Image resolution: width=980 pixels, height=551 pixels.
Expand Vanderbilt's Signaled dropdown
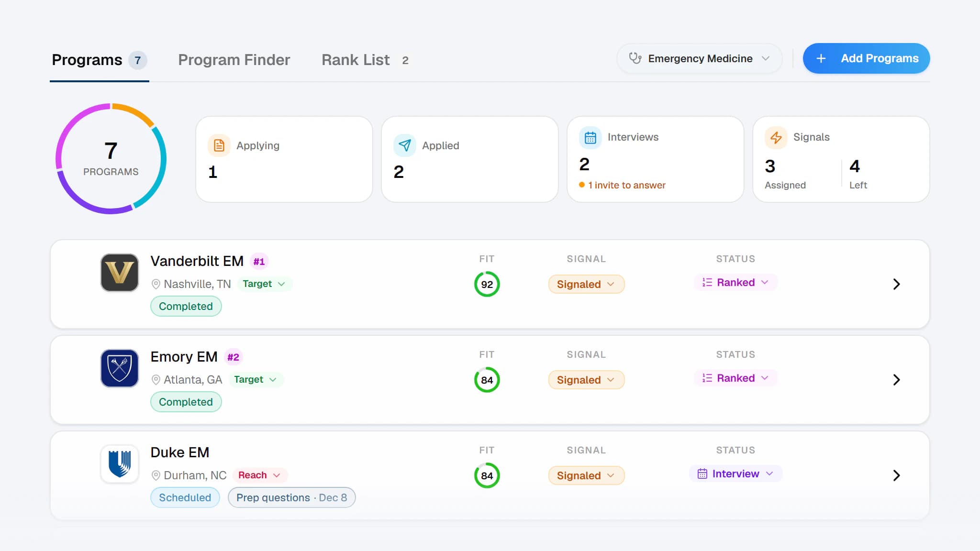pos(586,284)
